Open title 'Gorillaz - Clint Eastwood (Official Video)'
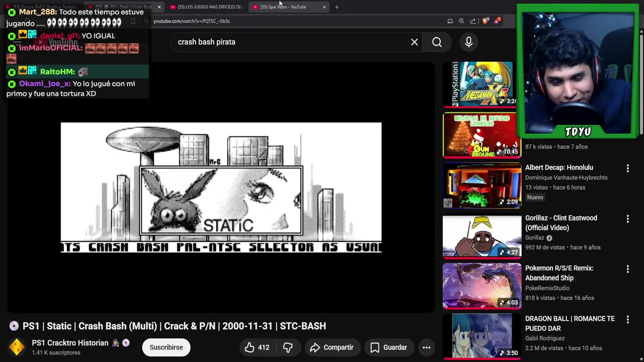644x362 pixels. [x=561, y=223]
